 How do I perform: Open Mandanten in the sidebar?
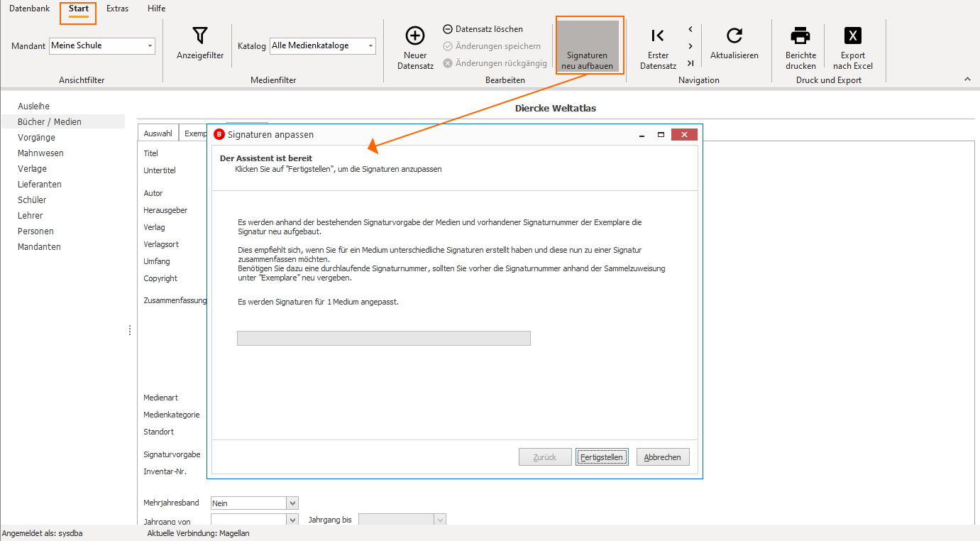tap(39, 247)
